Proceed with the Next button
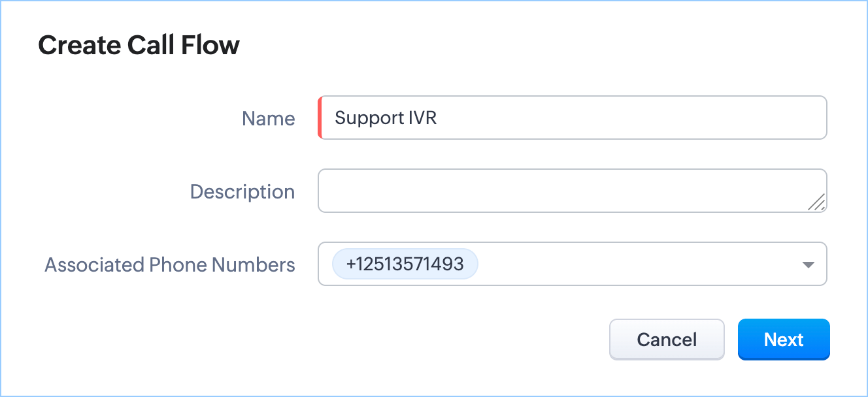 pos(783,340)
